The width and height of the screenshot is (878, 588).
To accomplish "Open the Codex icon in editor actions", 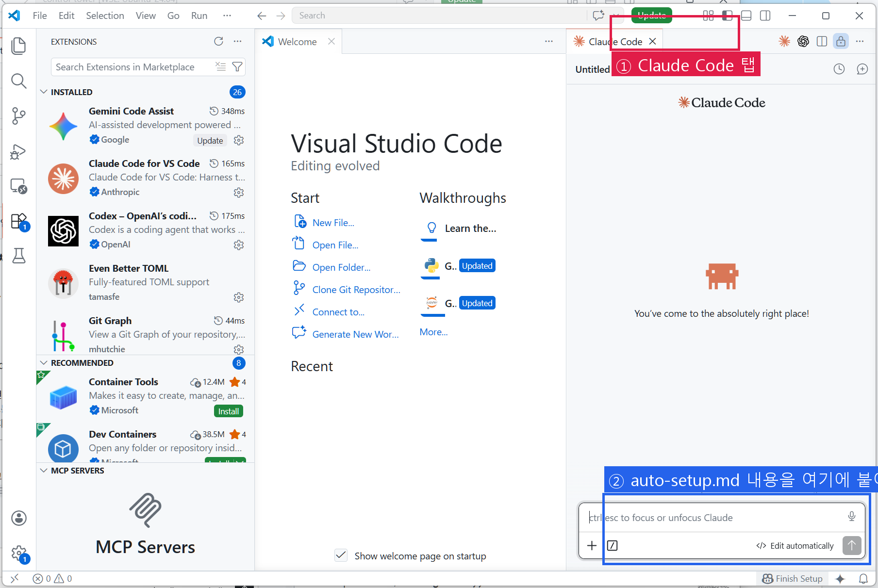I will (x=803, y=41).
